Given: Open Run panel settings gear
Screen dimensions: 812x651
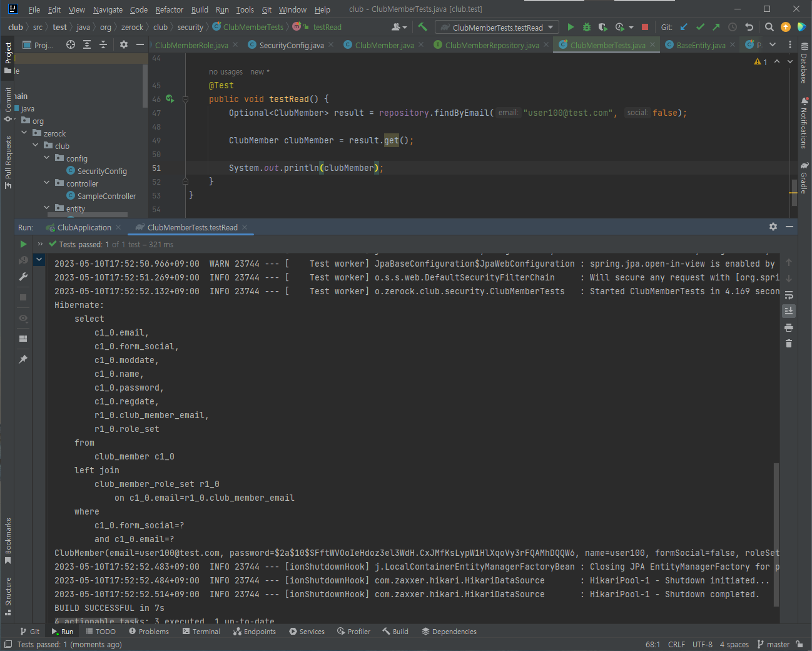Looking at the screenshot, I should coord(773,227).
